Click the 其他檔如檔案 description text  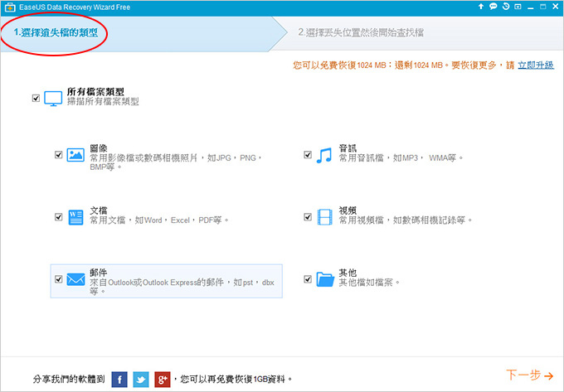point(369,283)
